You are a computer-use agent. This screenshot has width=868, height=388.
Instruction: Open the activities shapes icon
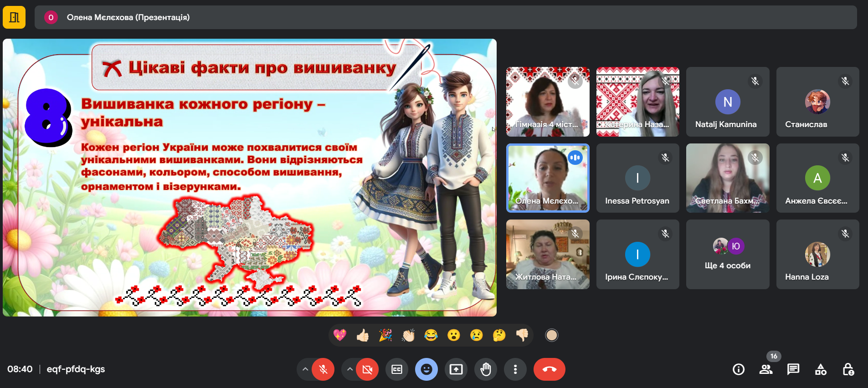(x=821, y=369)
